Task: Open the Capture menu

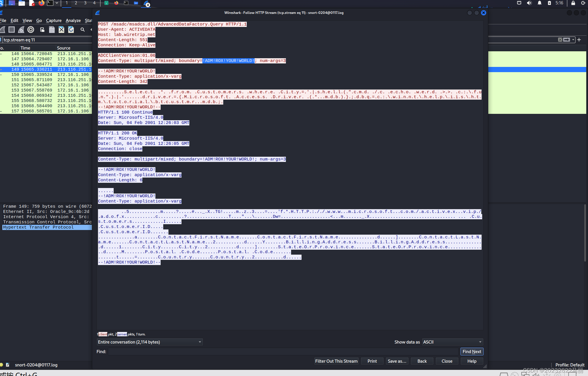Action: tap(54, 21)
